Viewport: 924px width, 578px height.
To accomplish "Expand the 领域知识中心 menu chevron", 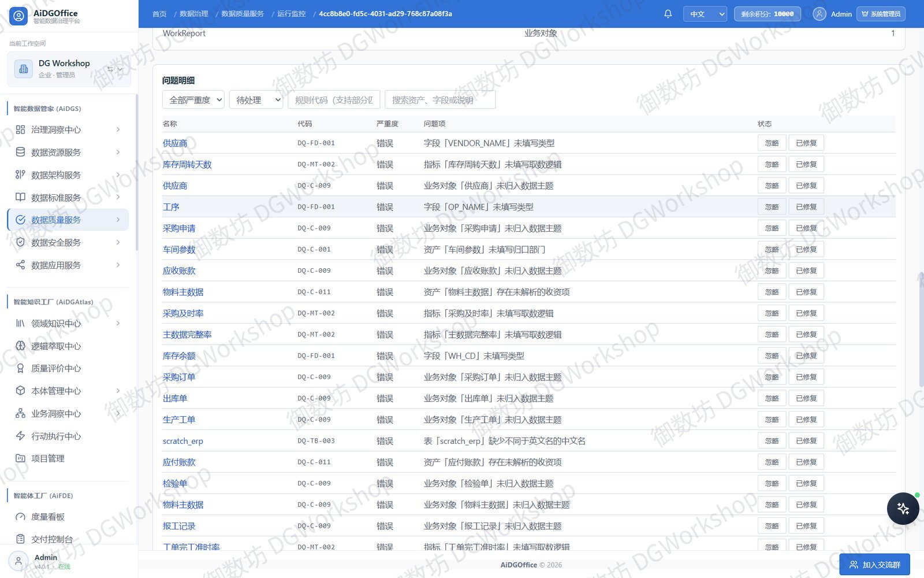I will tap(118, 323).
